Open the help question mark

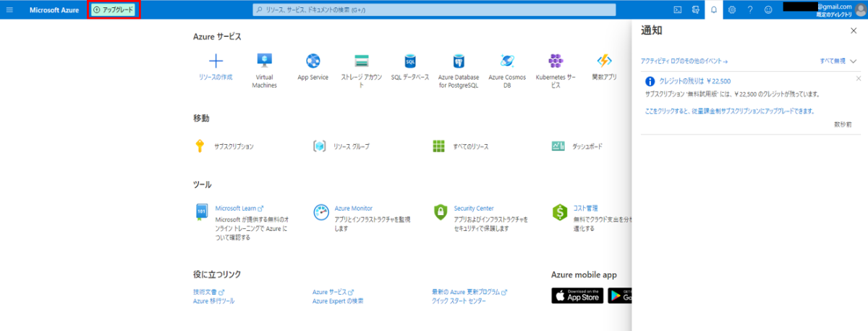click(750, 10)
